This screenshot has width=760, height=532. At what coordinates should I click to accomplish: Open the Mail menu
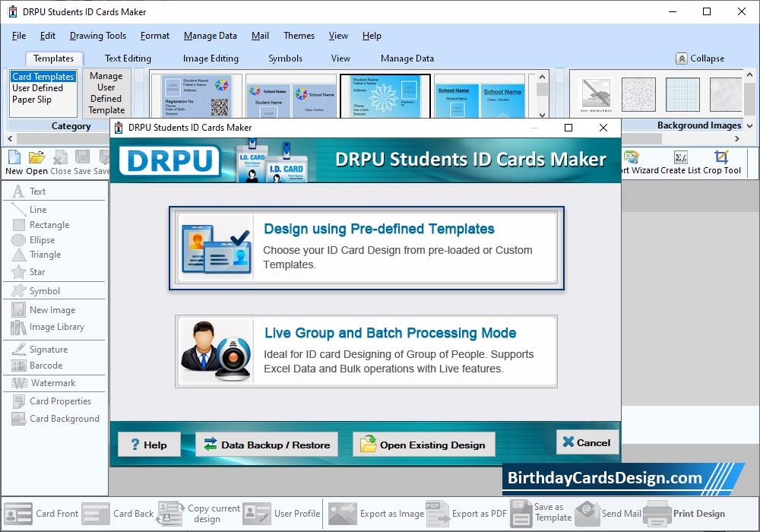(x=260, y=36)
